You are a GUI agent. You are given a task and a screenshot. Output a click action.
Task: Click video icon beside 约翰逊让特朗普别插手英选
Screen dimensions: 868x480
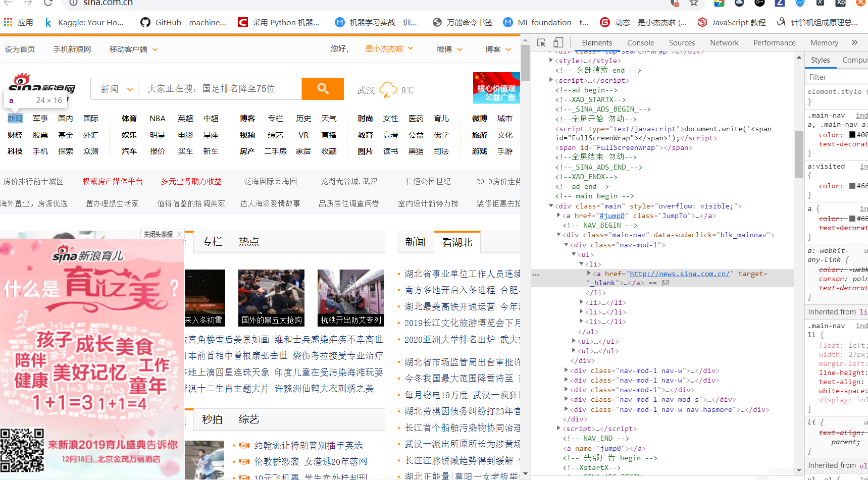[244, 445]
